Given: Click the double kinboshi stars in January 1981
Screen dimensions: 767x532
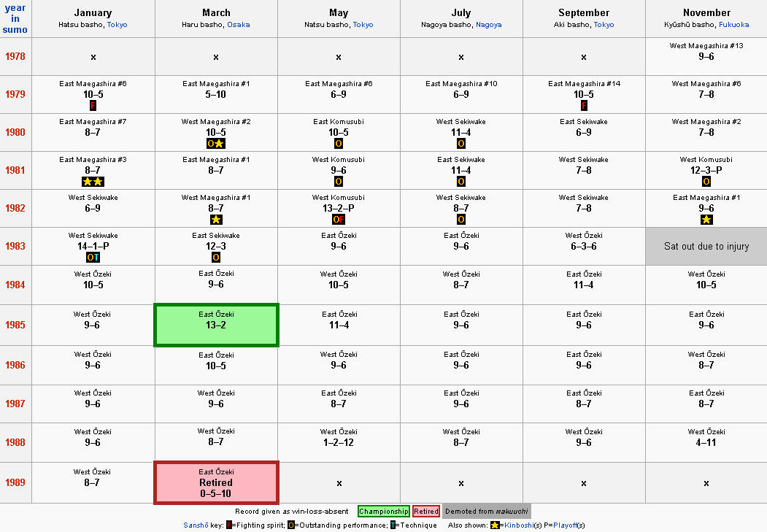Looking at the screenshot, I should pos(93,182).
